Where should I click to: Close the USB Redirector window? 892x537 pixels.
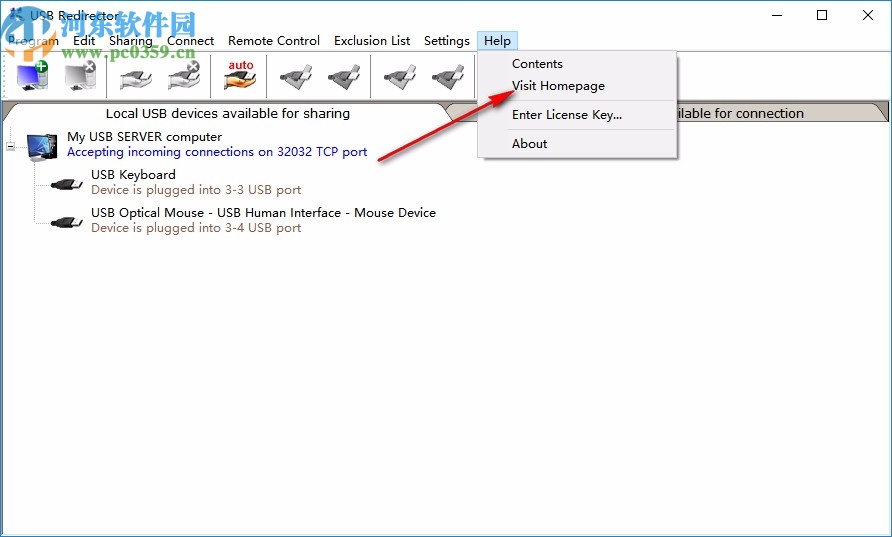point(868,15)
